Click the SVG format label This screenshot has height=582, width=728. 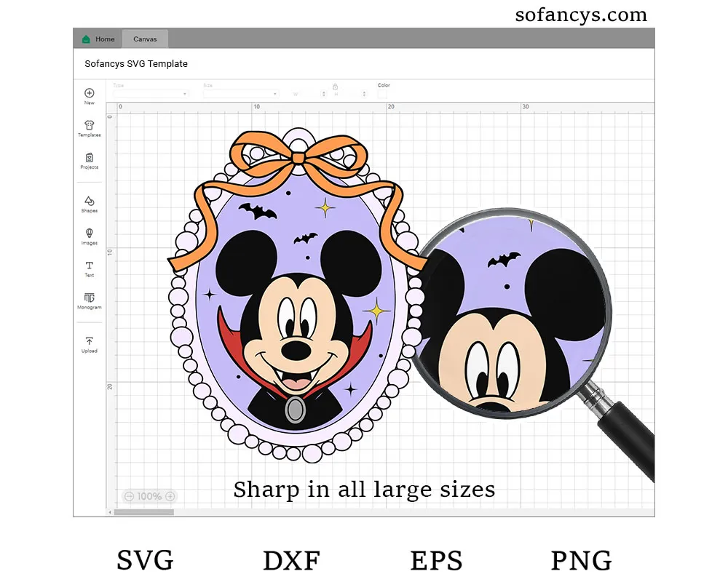click(x=146, y=560)
